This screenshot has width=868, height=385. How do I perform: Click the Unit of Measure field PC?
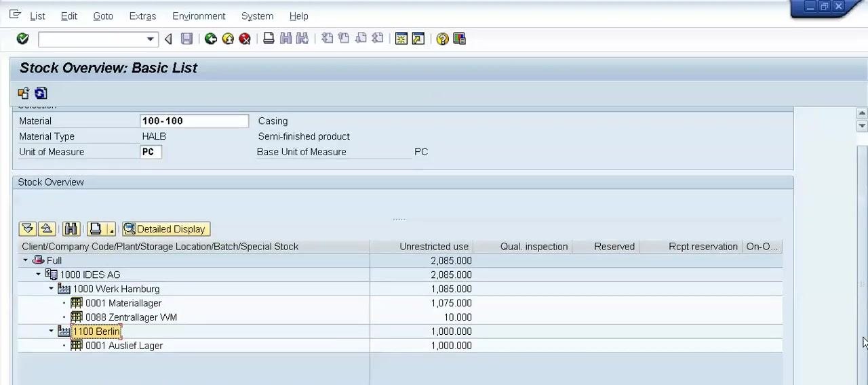click(x=151, y=152)
